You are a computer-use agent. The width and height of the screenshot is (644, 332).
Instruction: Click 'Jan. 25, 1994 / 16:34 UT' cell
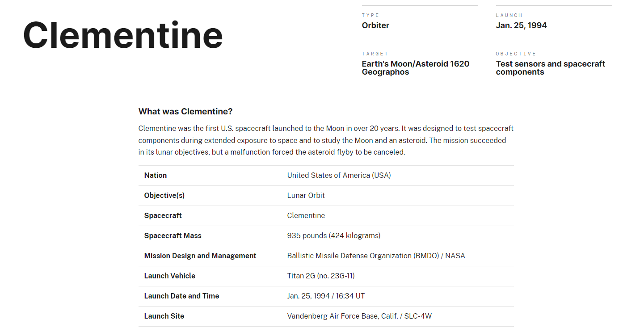point(326,296)
